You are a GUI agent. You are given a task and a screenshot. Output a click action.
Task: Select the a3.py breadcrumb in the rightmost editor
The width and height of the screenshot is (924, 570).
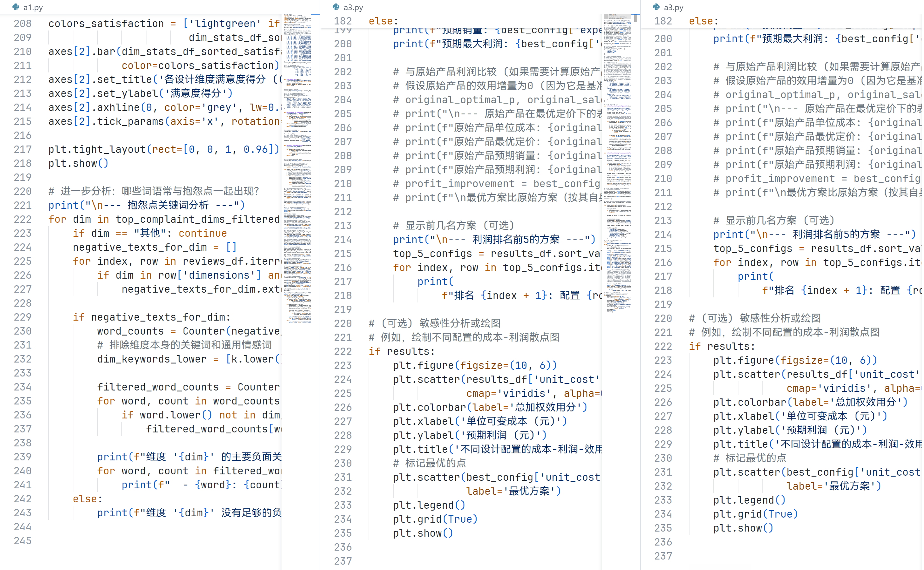click(x=675, y=8)
